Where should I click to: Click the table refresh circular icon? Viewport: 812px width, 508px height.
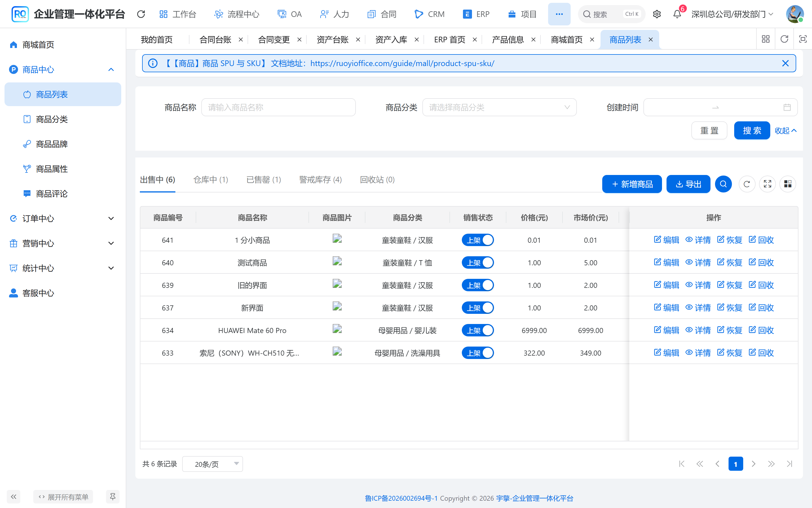[x=747, y=184]
